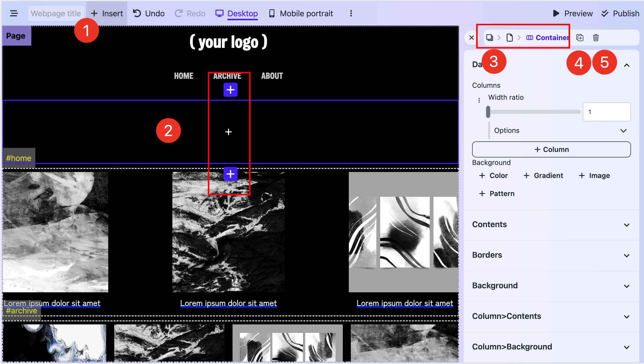Click the site breadcrumb icon

click(x=489, y=38)
